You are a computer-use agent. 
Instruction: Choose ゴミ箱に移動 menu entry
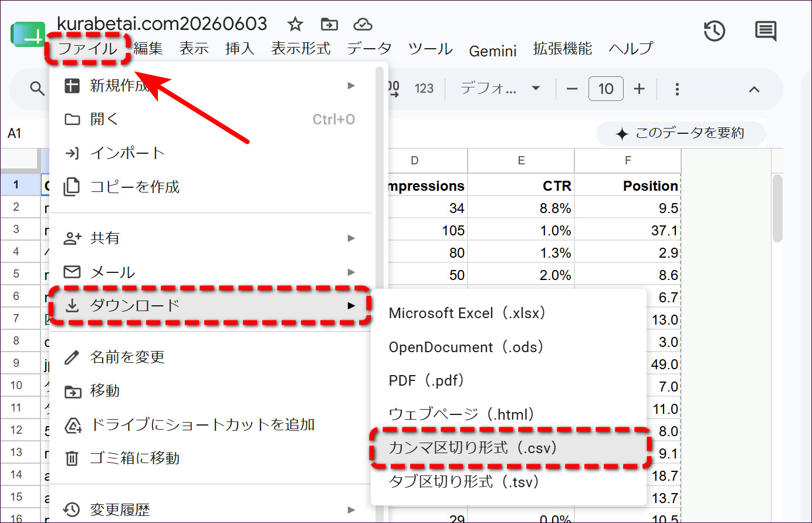211,458
